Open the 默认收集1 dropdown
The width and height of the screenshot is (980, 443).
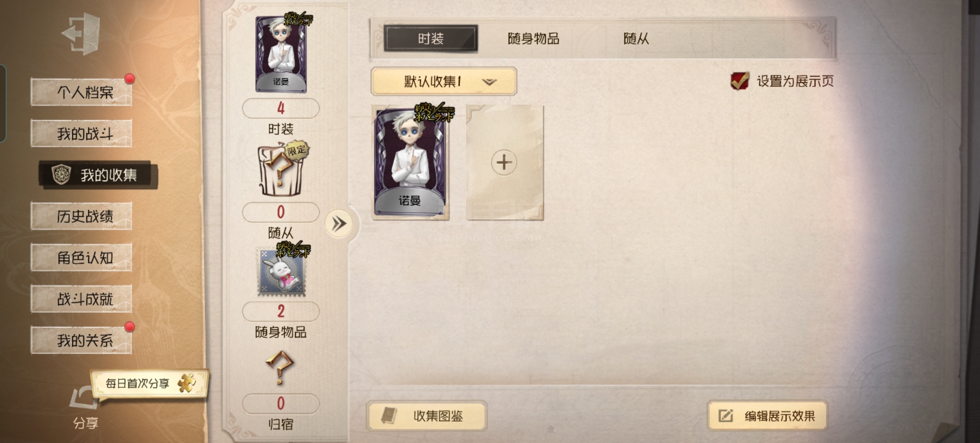point(444,81)
